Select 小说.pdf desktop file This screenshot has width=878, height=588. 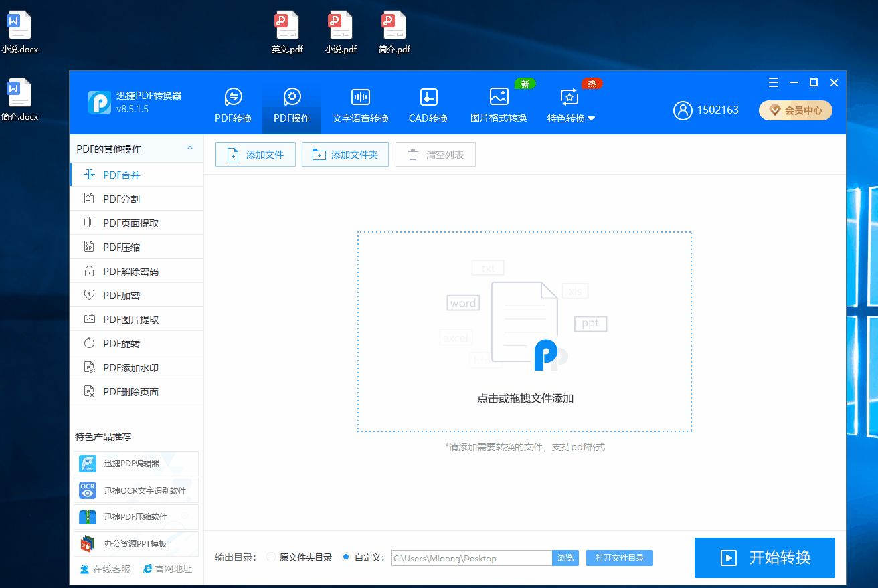tap(341, 33)
